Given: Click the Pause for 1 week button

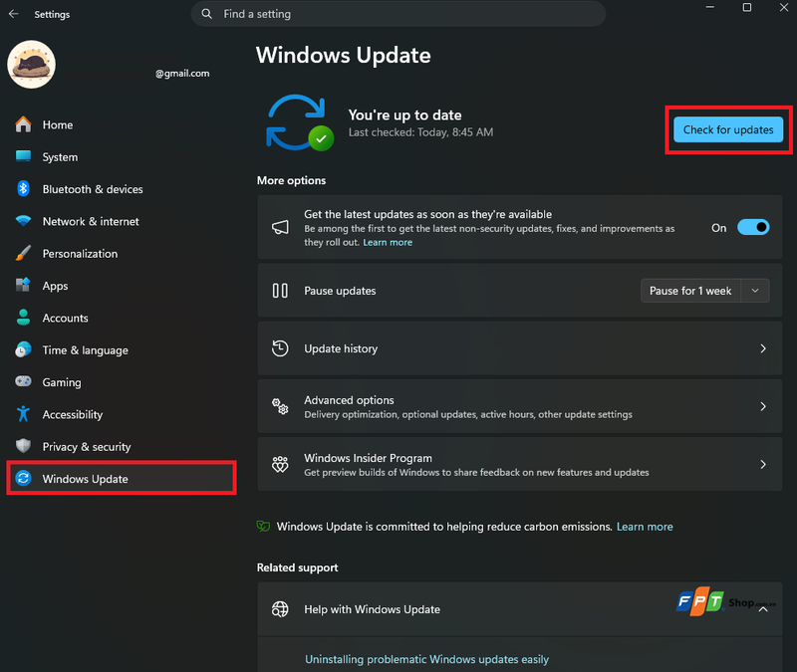Looking at the screenshot, I should [690, 291].
